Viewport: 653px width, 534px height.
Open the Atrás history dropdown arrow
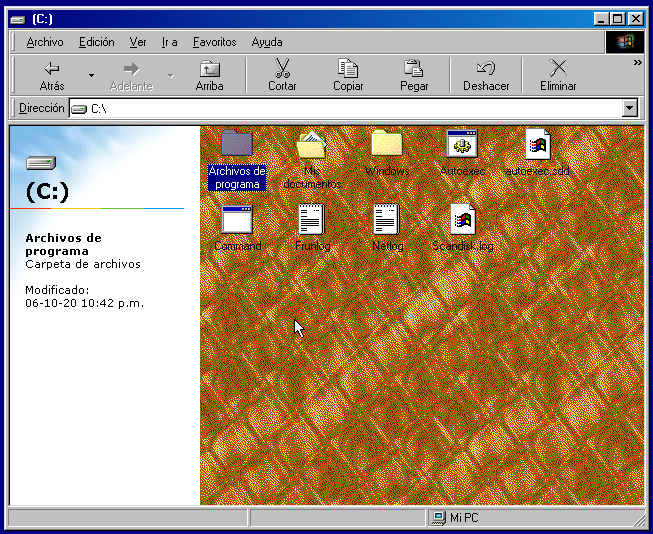tap(91, 75)
